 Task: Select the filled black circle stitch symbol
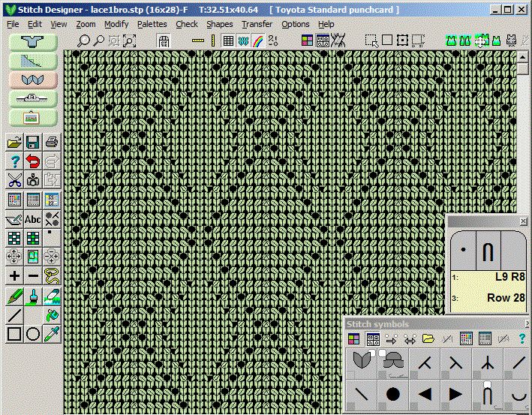pos(392,393)
